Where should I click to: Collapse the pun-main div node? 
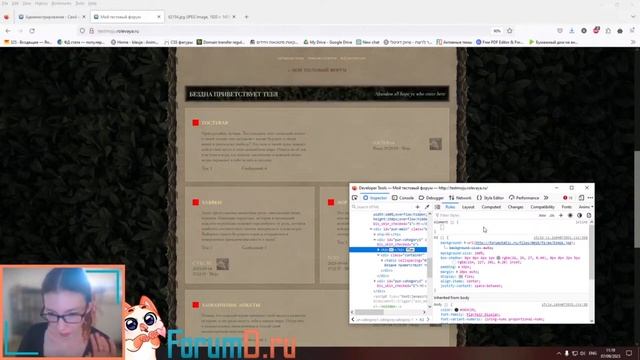371,229
